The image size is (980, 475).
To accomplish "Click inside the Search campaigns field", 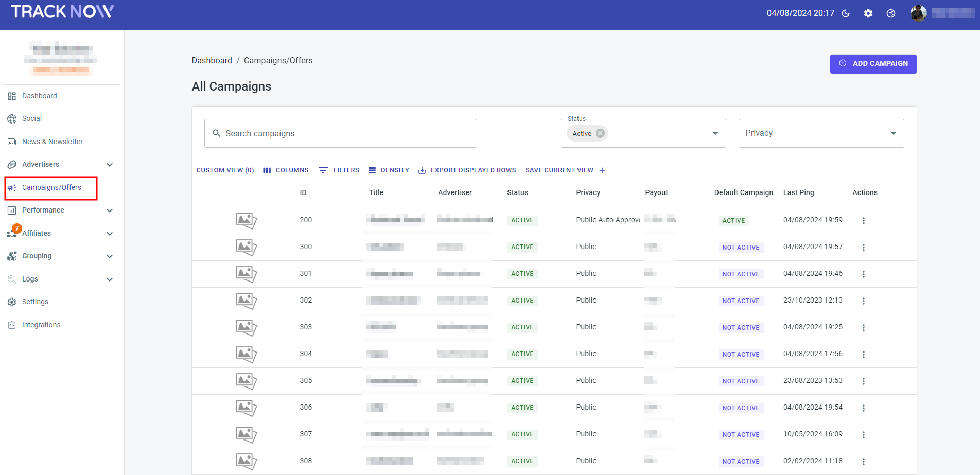I will 340,133.
